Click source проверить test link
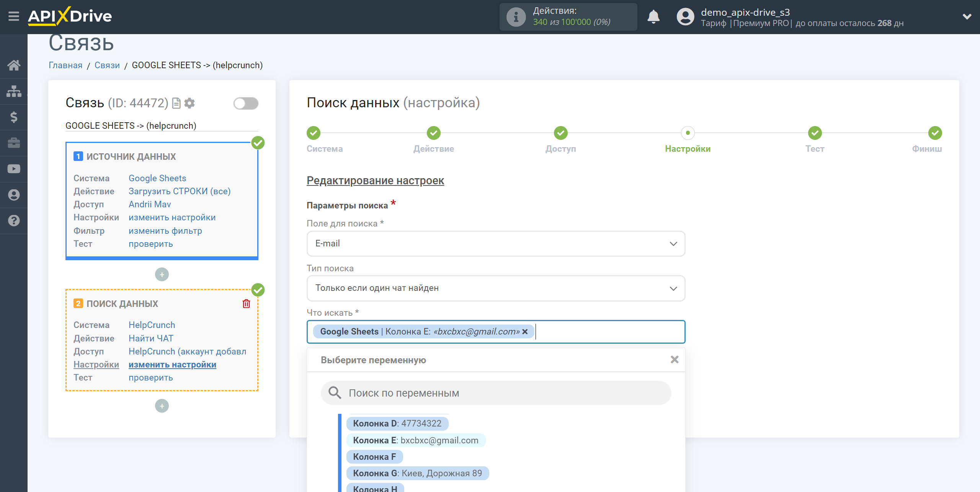The width and height of the screenshot is (980, 492). click(151, 244)
